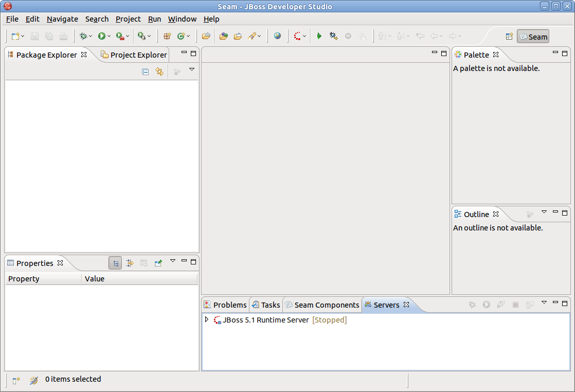Screen dimensions: 575x392
Task: Open the web browser globe icon
Action: [x=278, y=36]
